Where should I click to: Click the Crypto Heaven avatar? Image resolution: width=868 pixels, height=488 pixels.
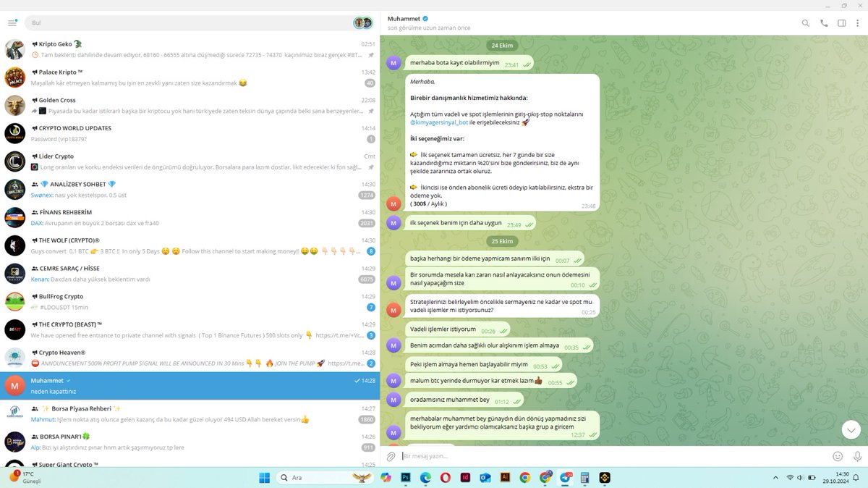15,358
